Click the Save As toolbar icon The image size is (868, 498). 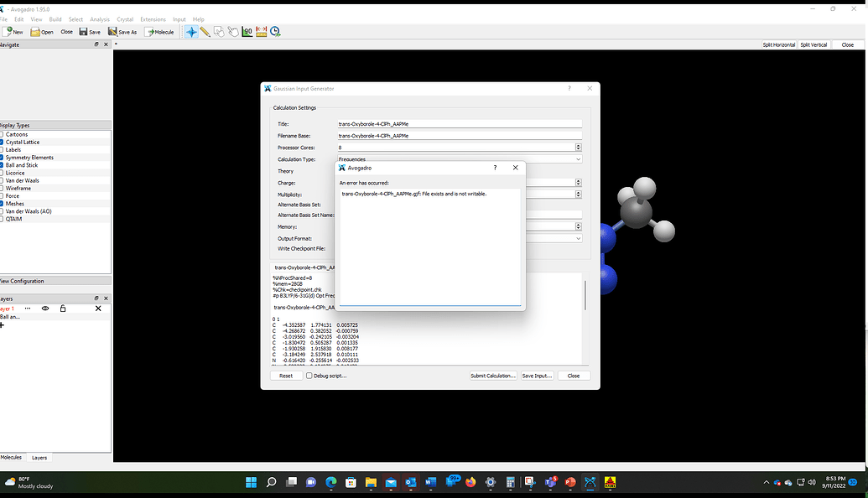click(x=122, y=32)
